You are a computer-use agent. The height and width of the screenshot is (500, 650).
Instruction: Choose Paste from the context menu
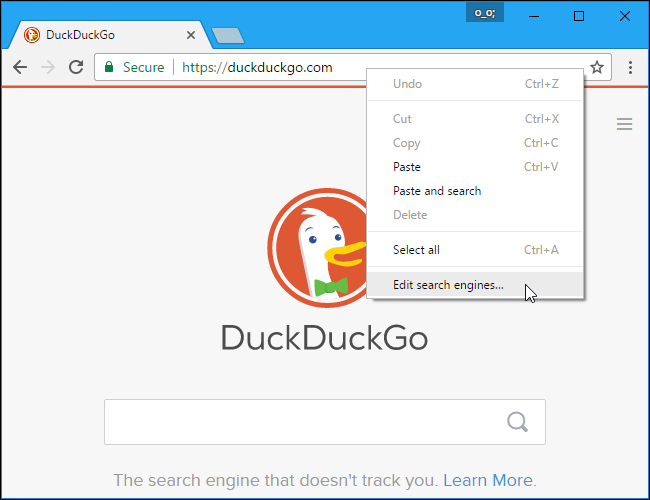[x=475, y=167]
